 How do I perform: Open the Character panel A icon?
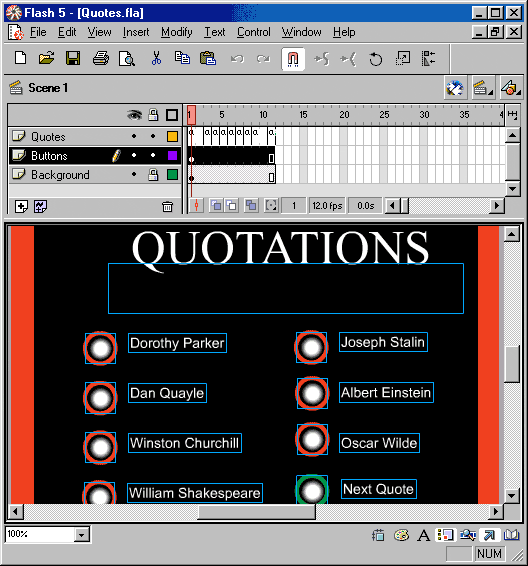423,535
